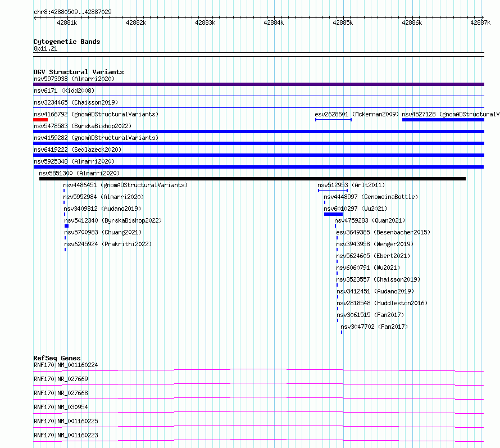Click esv3649385 (Besenbacher2015) label

[383, 232]
